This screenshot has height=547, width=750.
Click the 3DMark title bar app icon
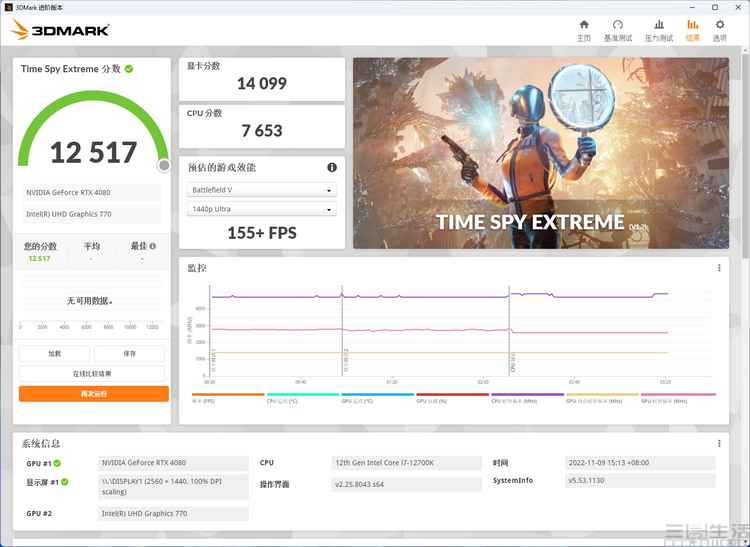coord(8,7)
